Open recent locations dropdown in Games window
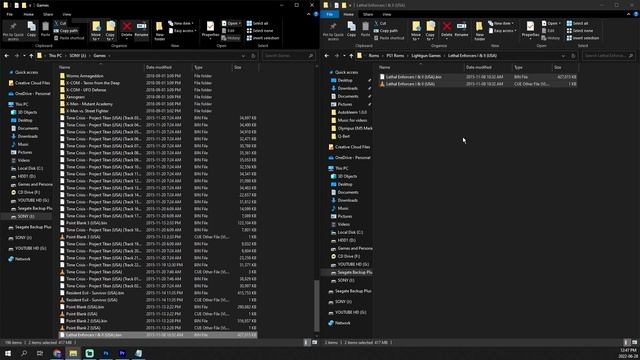The height and width of the screenshot is (360, 640). click(24, 56)
